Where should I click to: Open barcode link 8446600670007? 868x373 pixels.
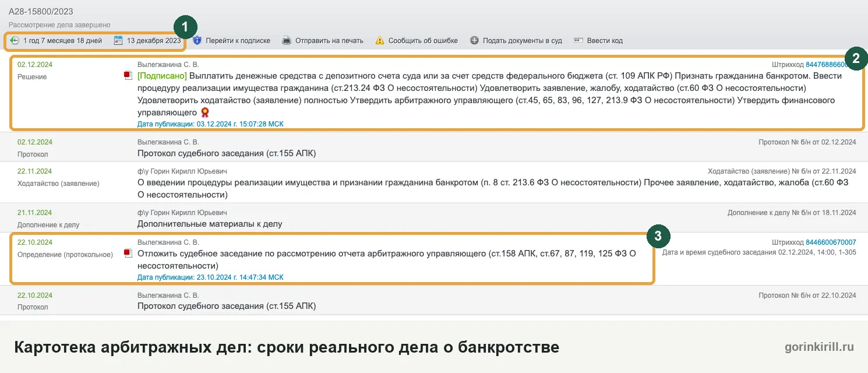click(831, 242)
